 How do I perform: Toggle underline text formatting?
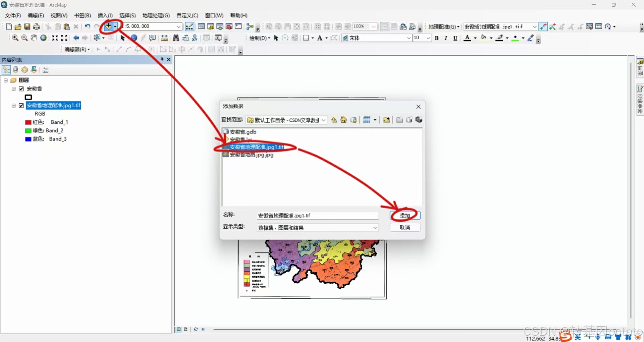tap(455, 38)
